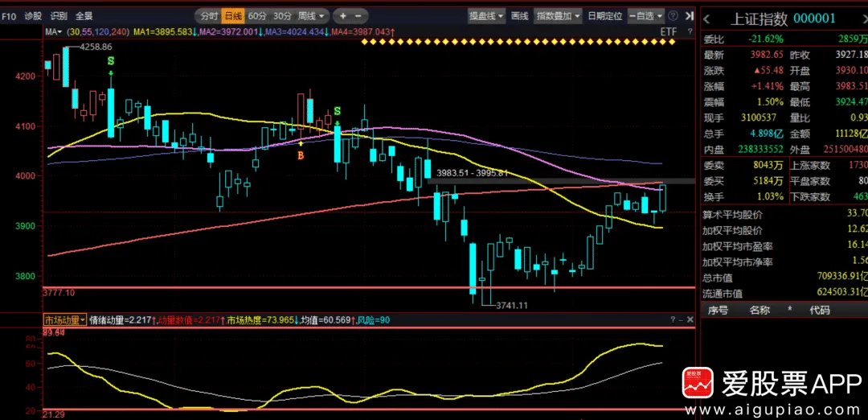Open the 识别 menu item
This screenshot has width=868, height=420.
(58, 16)
